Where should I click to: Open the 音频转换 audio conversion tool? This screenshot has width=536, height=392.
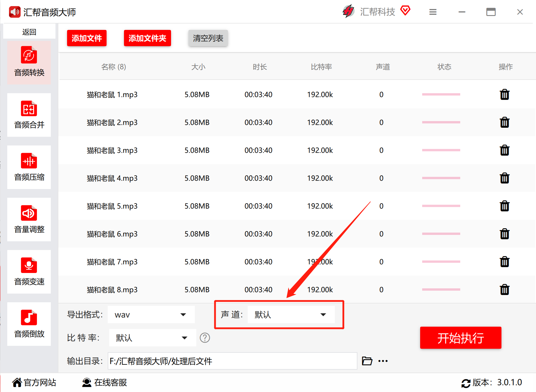click(x=29, y=63)
